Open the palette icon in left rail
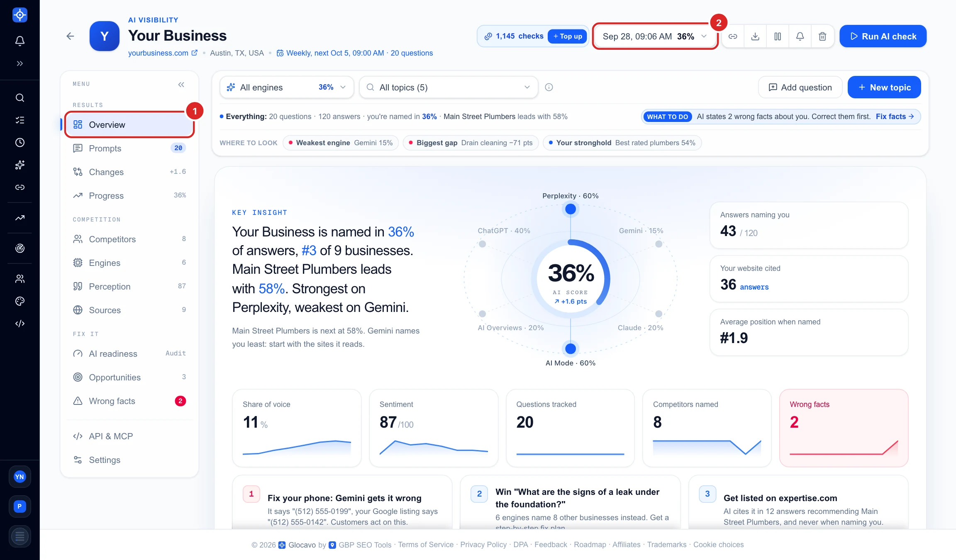This screenshot has height=560, width=956. click(x=20, y=301)
